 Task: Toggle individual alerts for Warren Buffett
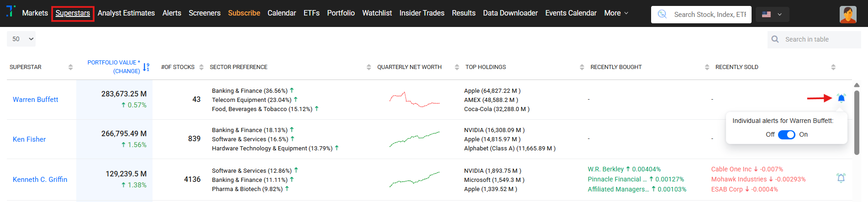coord(786,134)
